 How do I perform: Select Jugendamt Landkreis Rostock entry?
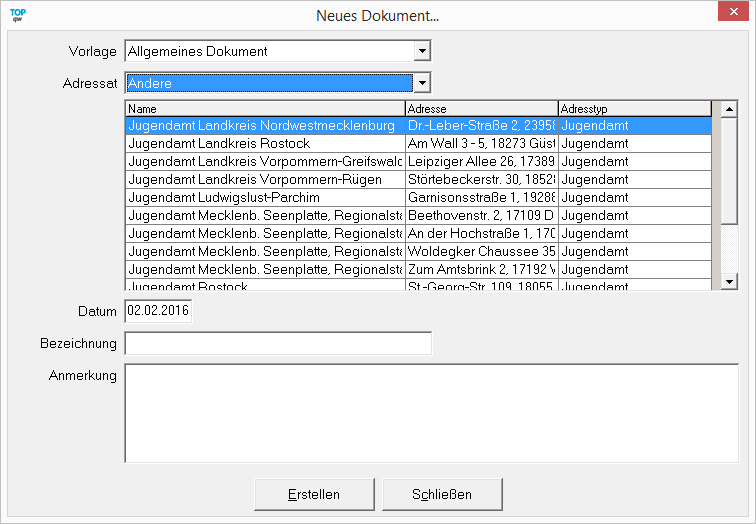pyautogui.click(x=264, y=144)
